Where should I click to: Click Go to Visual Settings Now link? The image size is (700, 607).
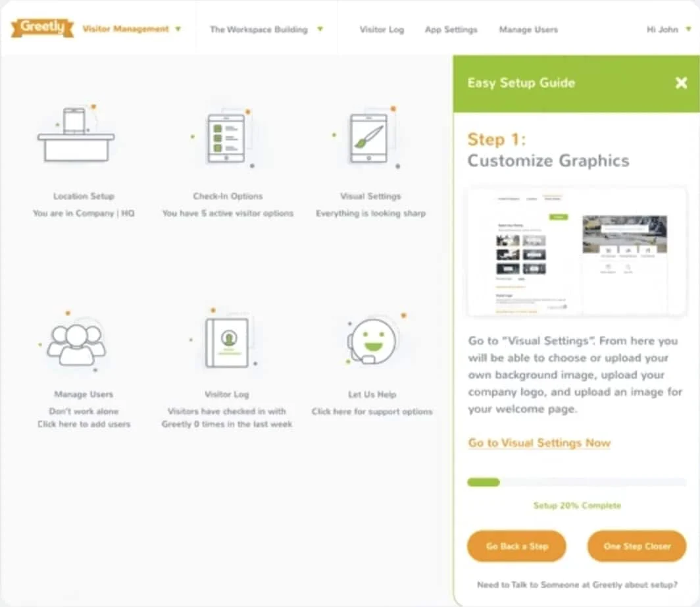(x=539, y=442)
